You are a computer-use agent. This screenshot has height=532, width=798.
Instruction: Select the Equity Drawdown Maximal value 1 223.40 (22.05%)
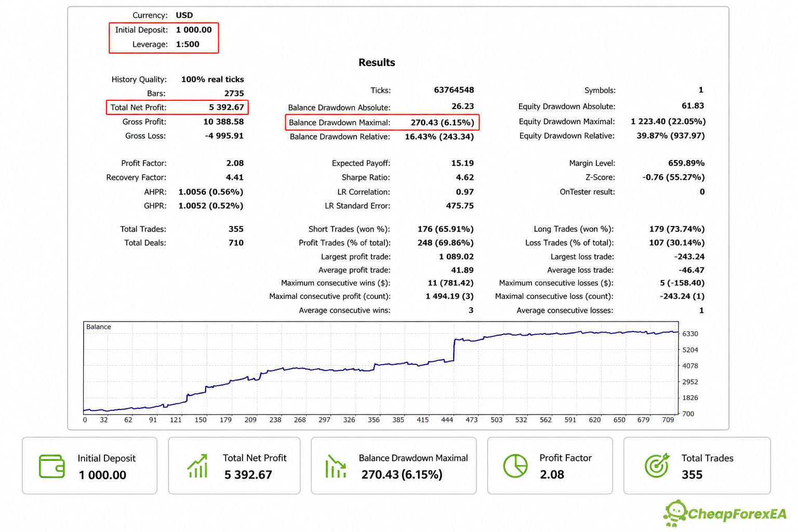(668, 122)
